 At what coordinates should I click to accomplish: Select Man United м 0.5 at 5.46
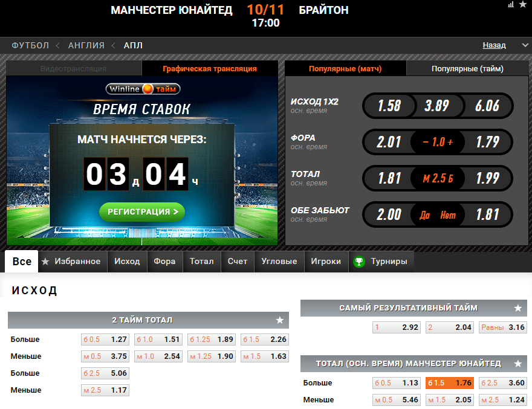(x=397, y=400)
